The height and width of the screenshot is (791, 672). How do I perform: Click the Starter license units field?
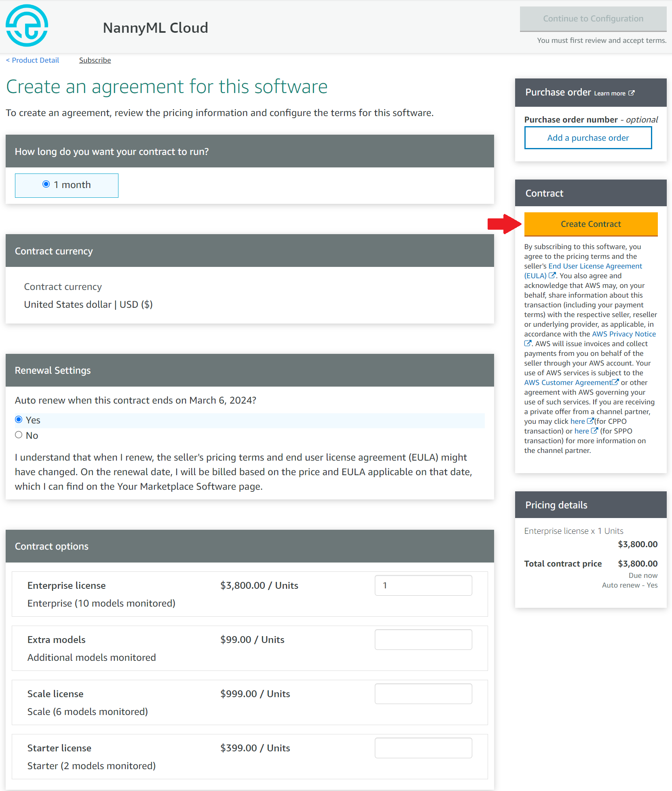(423, 748)
